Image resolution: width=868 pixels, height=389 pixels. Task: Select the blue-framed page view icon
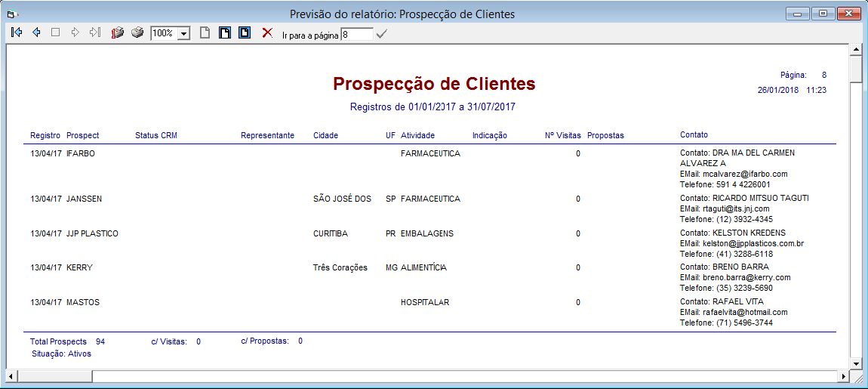coord(244,33)
